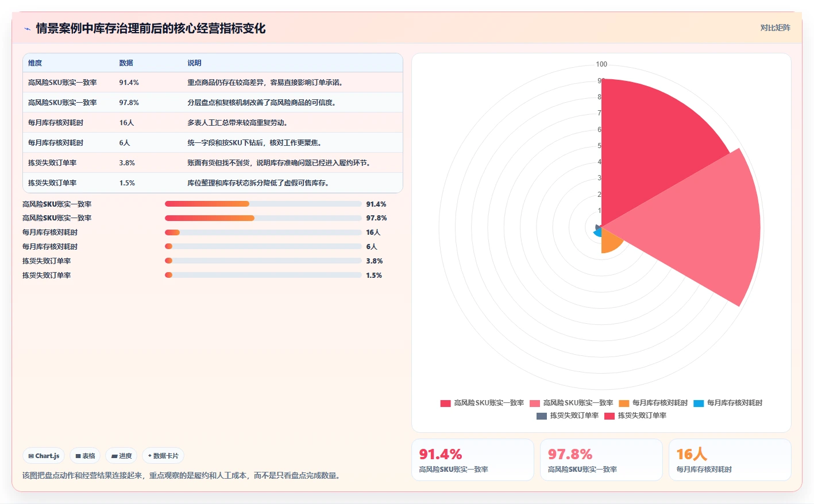Toggle the red 拣货失败订单率 legend swatch
Screen dimensions: 814x504
[609, 416]
